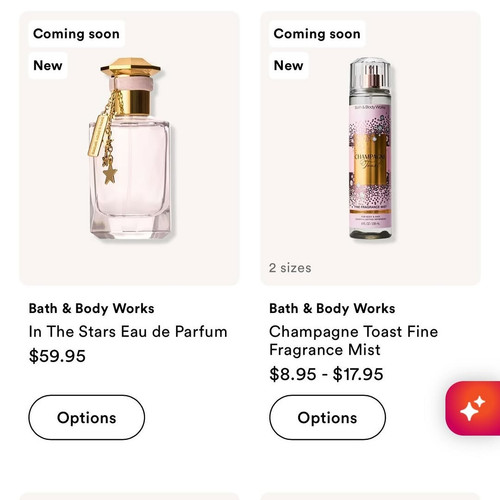The height and width of the screenshot is (500, 500).
Task: Click the New badge on perfume card
Action: coord(48,65)
